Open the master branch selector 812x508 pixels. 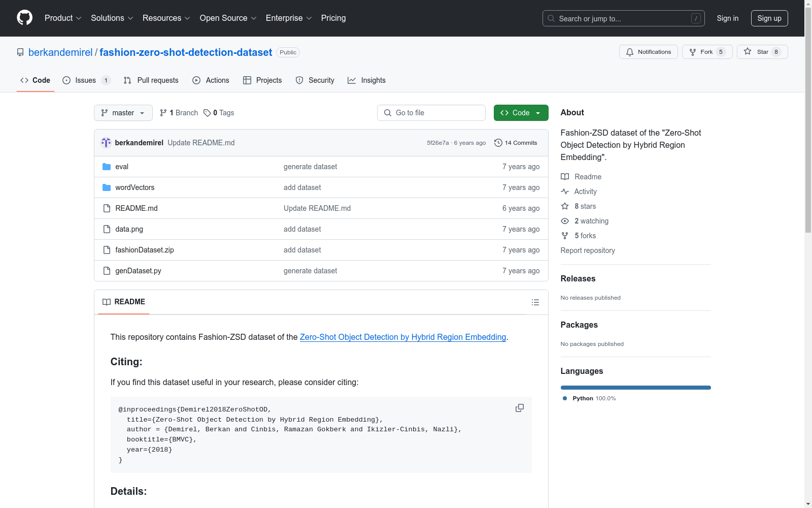tap(123, 113)
